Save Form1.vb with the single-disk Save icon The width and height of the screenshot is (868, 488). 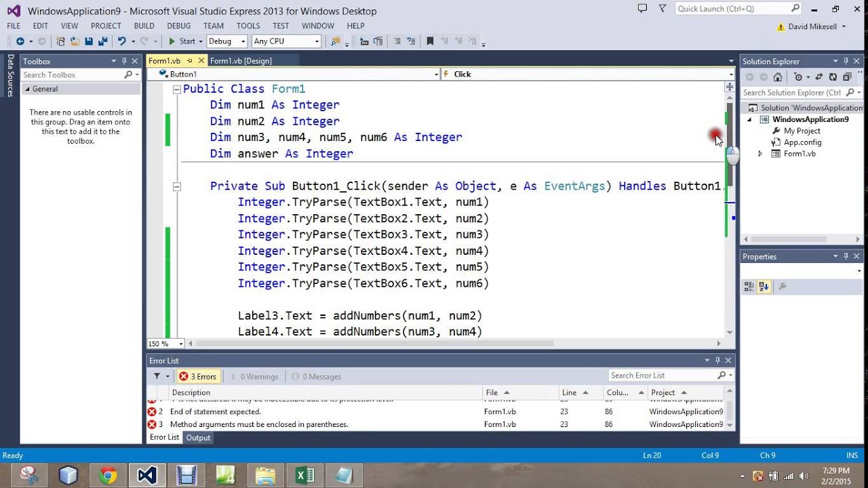[89, 41]
